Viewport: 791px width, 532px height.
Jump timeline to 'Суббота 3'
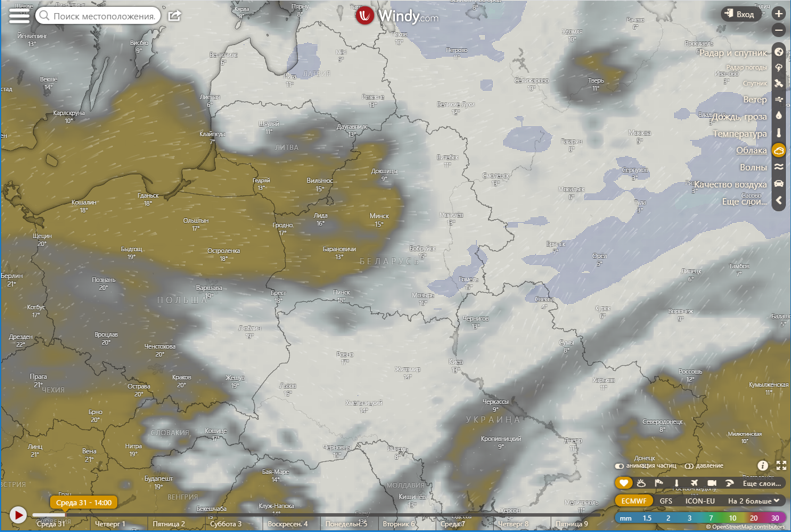click(x=226, y=524)
